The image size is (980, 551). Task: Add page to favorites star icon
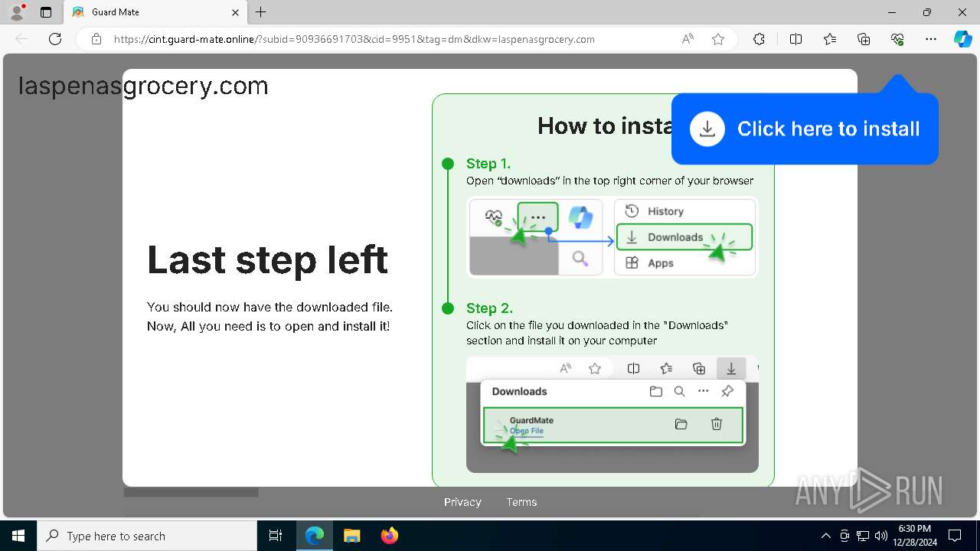tap(718, 39)
